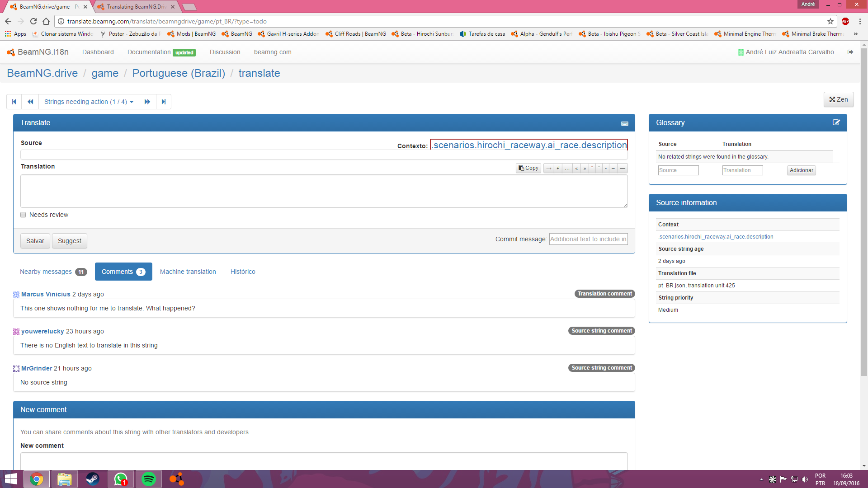Jump to last string needing action

coord(164,102)
